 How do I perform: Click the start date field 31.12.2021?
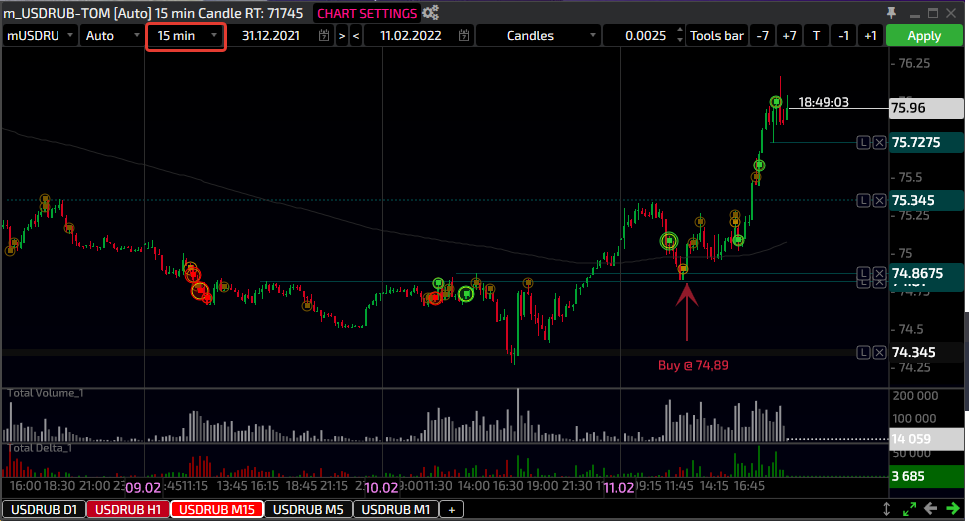(x=271, y=36)
